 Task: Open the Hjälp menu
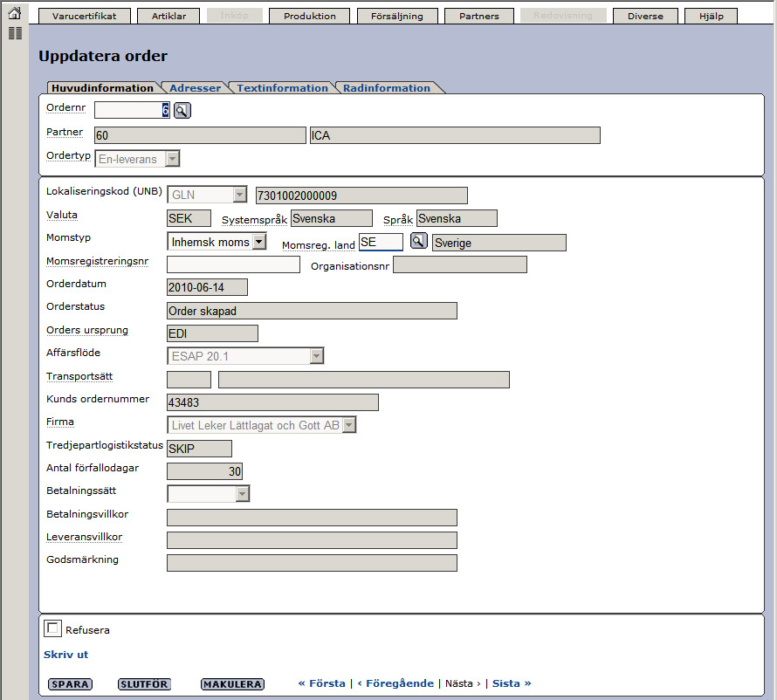(712, 16)
